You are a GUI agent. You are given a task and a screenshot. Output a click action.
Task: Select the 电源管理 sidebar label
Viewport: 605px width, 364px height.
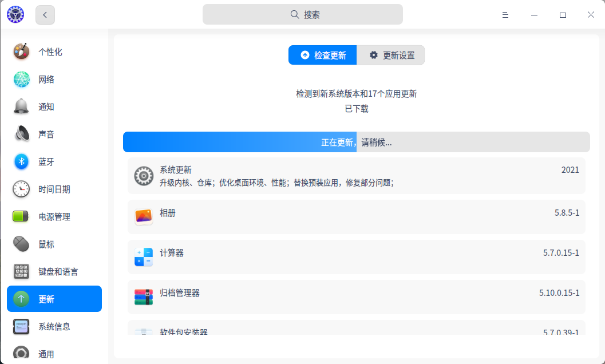(x=54, y=217)
